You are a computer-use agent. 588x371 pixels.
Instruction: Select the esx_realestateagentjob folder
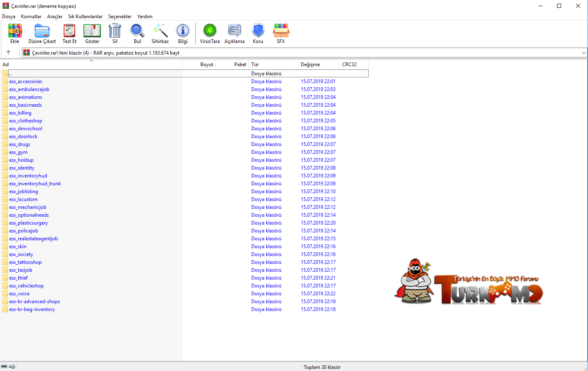tap(33, 239)
